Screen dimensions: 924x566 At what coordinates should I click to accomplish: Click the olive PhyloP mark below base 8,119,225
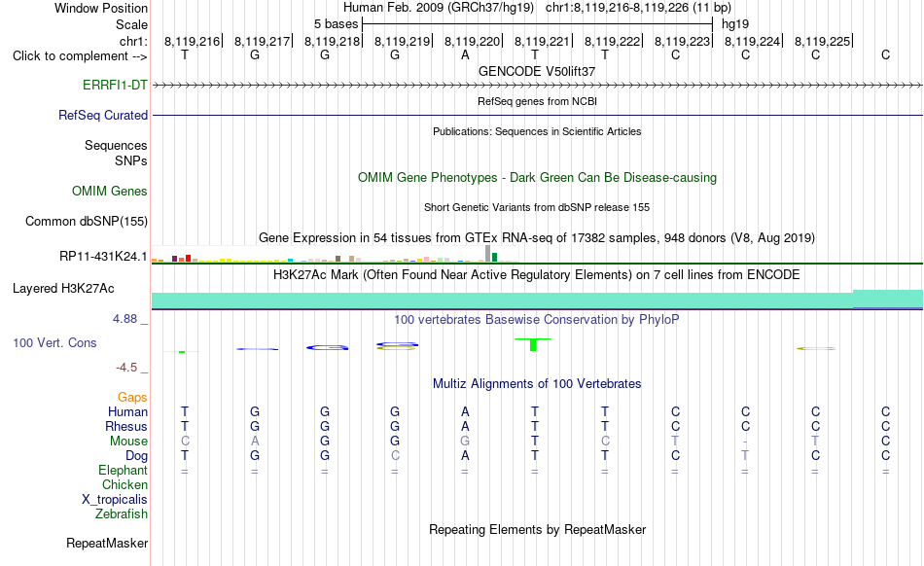point(816,349)
